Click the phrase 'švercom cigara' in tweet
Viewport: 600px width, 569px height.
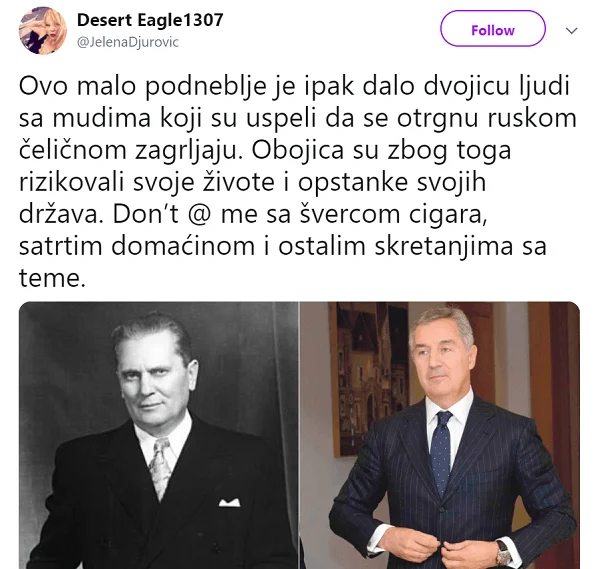click(393, 214)
